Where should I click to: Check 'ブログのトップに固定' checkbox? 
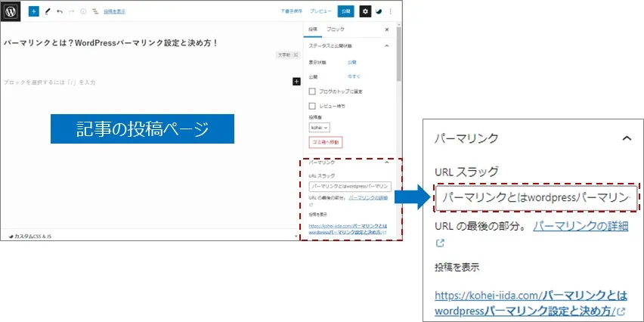point(313,91)
